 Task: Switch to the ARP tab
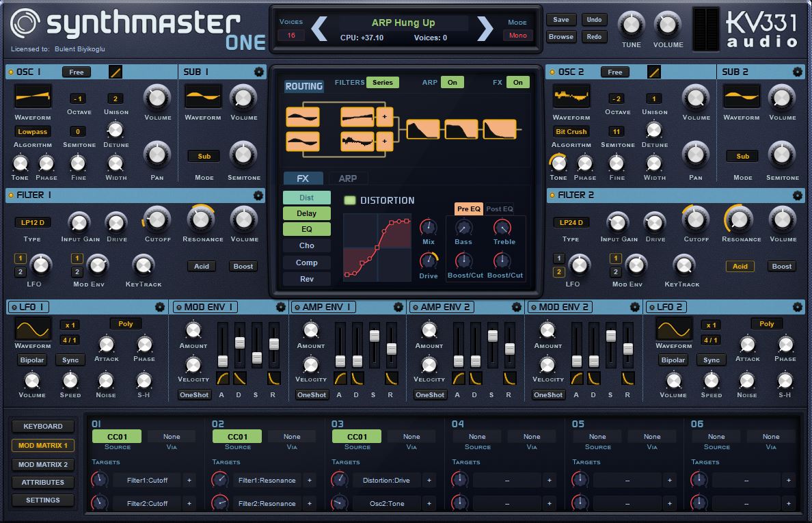[348, 177]
